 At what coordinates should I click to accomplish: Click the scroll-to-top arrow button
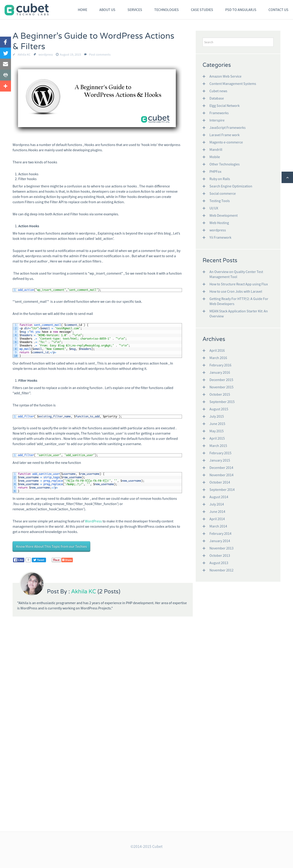coord(287,177)
